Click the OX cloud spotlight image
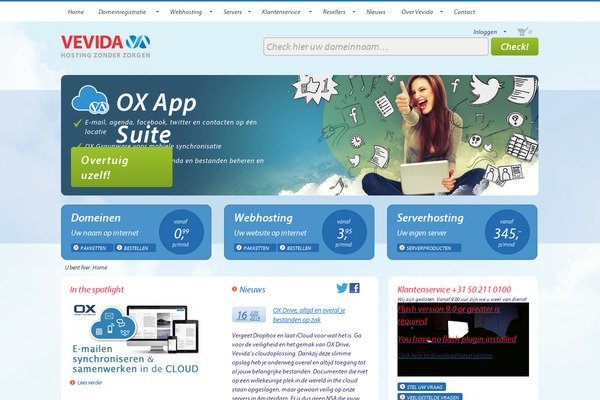Screen dimensions: 600x400 tap(136, 338)
